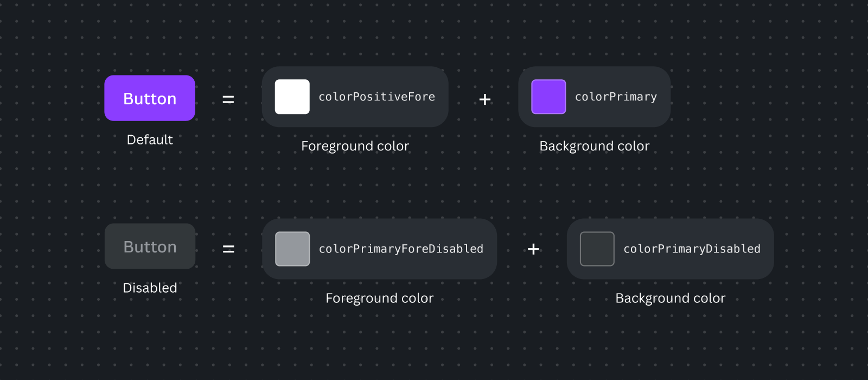Click the purple Default Button
This screenshot has height=380, width=868.
tap(150, 98)
